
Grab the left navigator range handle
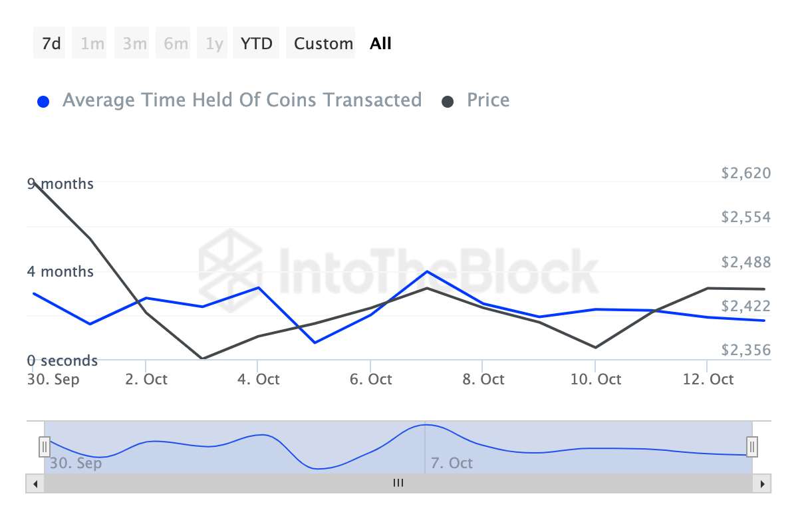45,446
